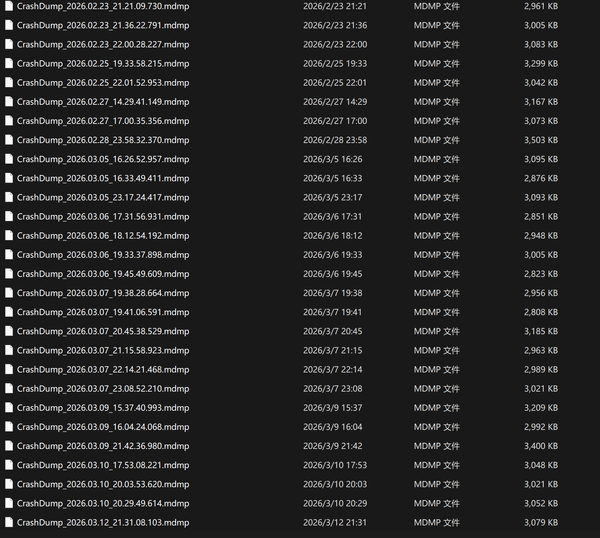This screenshot has width=600, height=538.
Task: Click file name CrashDump_2026.03.06_19.45.49.609.mdmp
Action: coord(102,274)
